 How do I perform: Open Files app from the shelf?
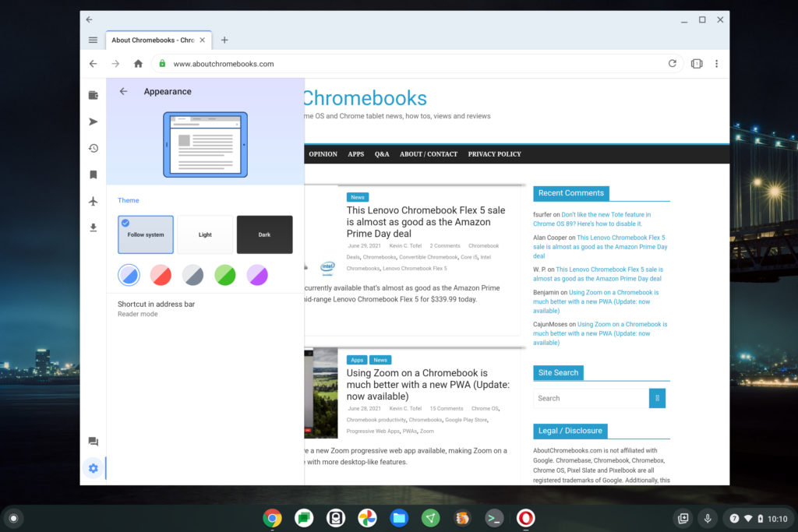click(x=399, y=518)
